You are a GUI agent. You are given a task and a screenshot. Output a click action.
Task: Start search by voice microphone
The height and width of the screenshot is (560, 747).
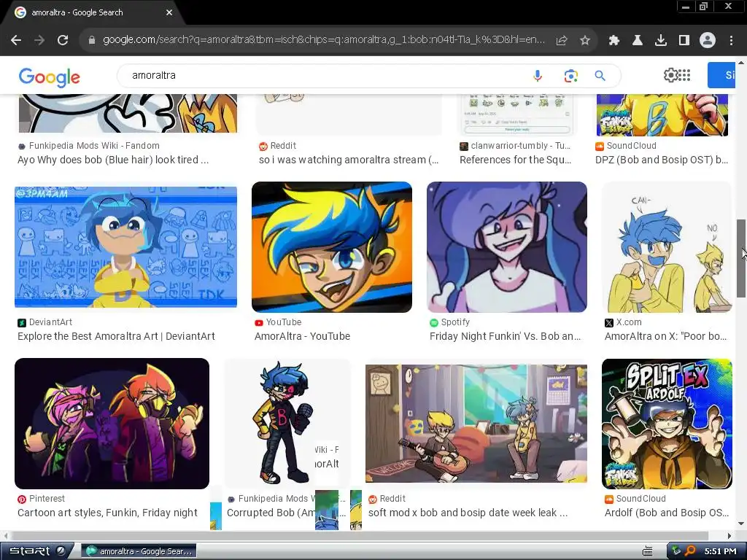[x=538, y=76]
